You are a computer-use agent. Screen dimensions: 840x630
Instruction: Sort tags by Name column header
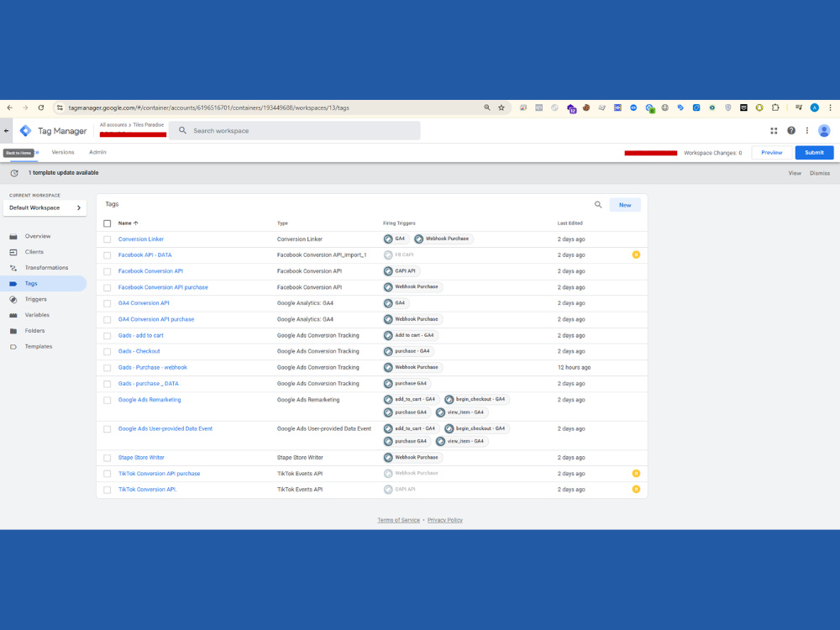tap(128, 223)
